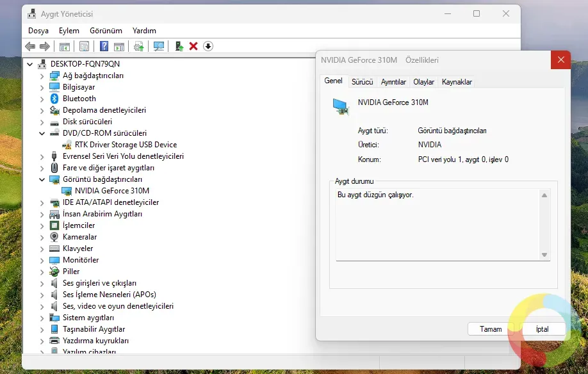
Task: Click the scroll up arrow in Aygıt durumu
Action: (544, 195)
